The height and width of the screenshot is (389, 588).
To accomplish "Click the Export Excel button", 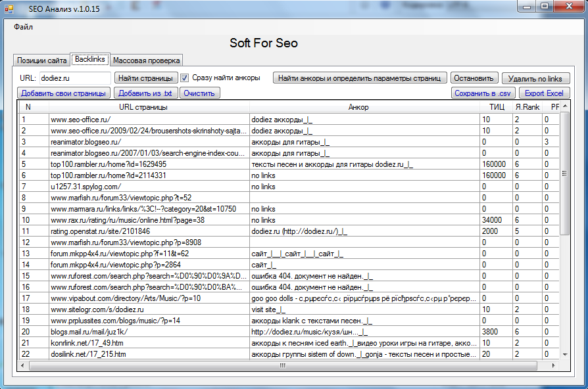I will coord(544,93).
